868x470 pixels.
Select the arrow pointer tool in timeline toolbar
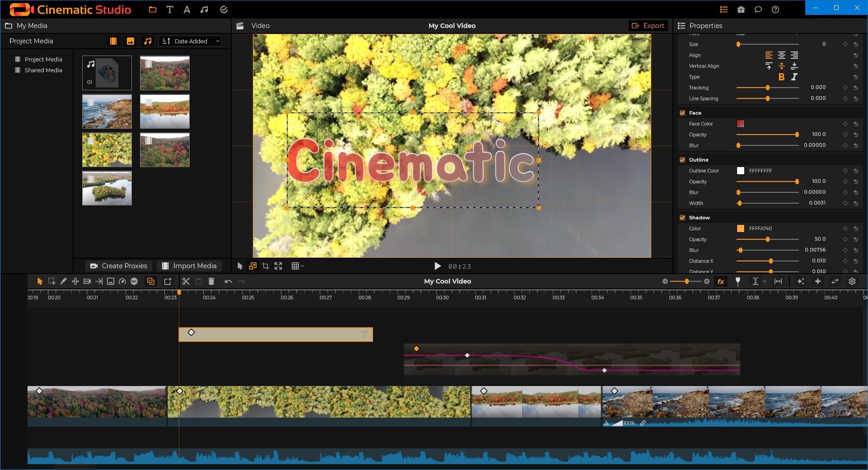tap(39, 281)
